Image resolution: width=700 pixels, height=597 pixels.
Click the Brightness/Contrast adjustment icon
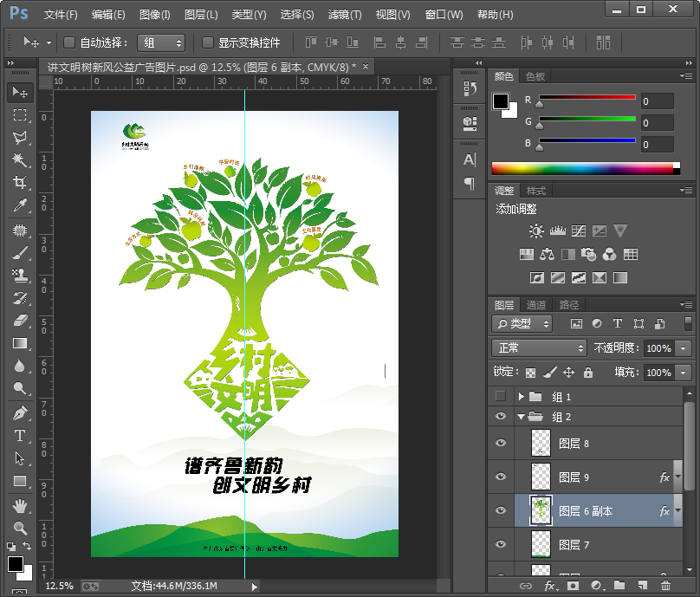tap(536, 230)
